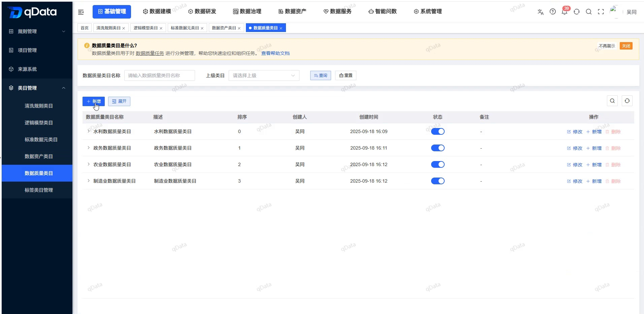Click the top bar refresh icon

point(577,12)
